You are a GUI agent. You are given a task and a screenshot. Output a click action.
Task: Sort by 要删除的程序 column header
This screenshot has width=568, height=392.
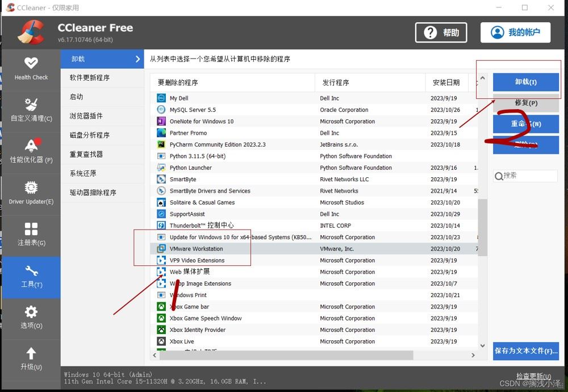tap(232, 82)
